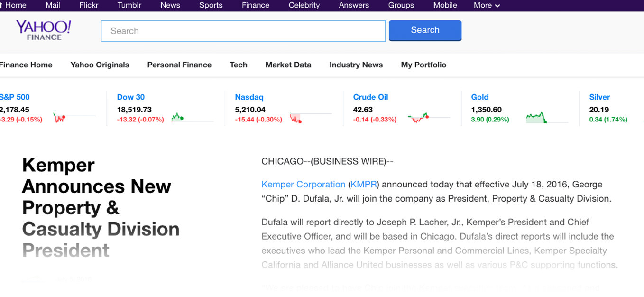Click inside the Search text field

243,31
